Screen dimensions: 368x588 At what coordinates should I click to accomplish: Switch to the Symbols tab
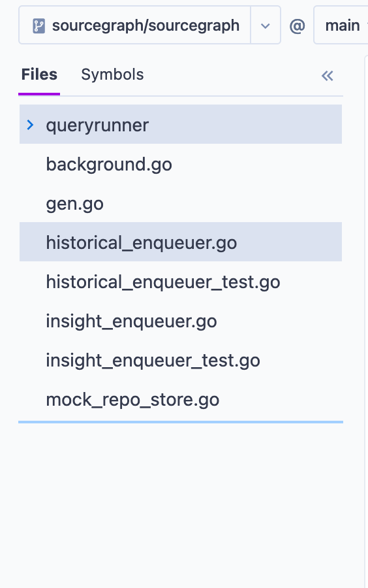pyautogui.click(x=112, y=74)
